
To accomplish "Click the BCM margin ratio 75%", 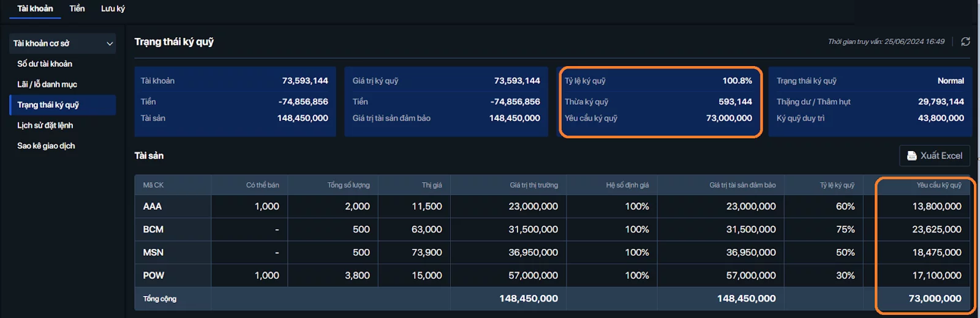I will click(x=845, y=230).
